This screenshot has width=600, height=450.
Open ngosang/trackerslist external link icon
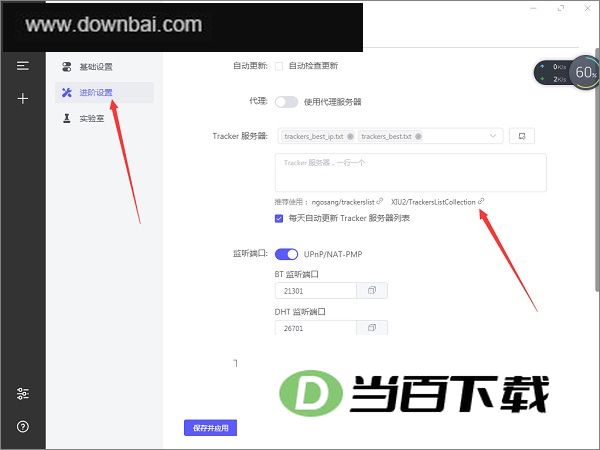click(380, 201)
